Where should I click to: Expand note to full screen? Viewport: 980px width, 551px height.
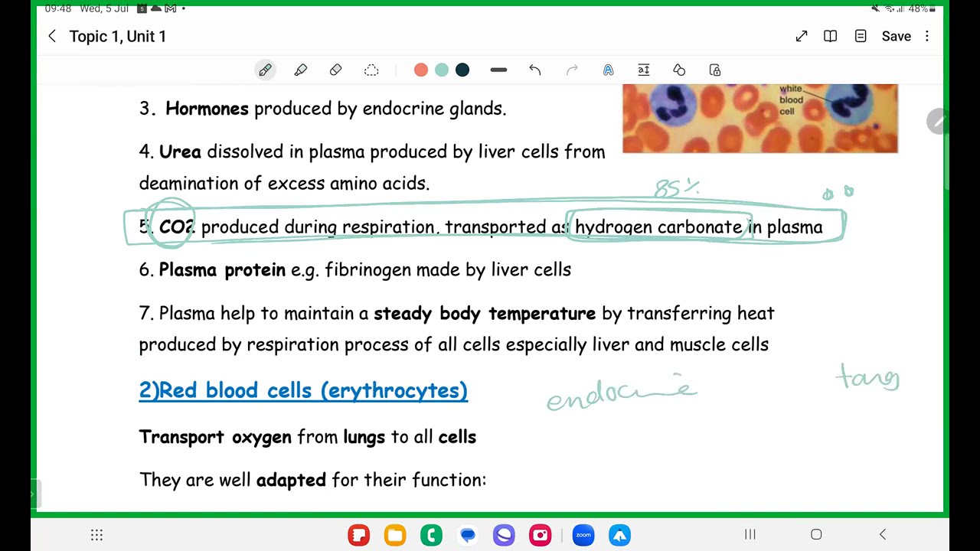point(802,36)
